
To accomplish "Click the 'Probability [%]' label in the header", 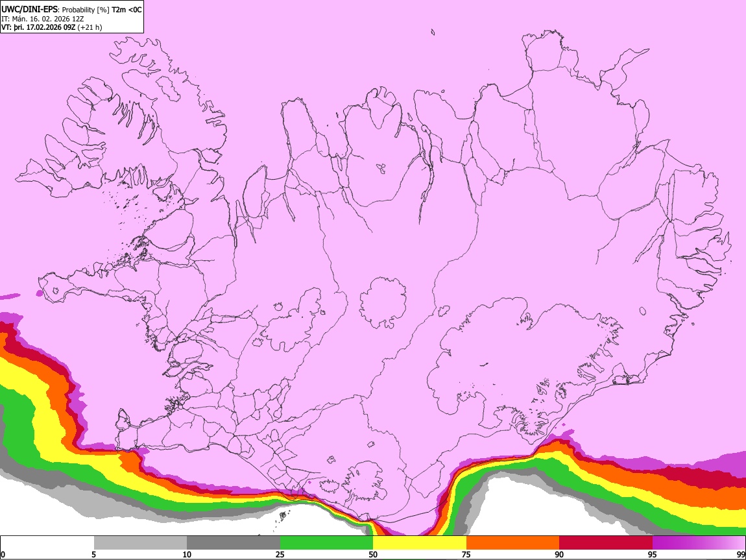I will coord(86,10).
